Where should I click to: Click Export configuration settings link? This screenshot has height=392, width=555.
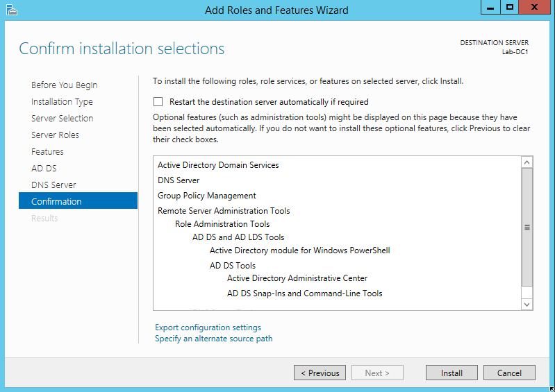[x=208, y=327]
